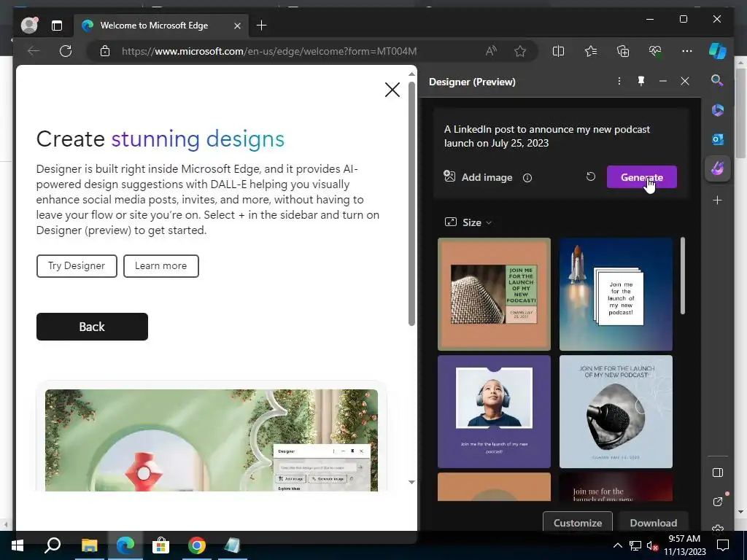Select orange microphone design thumbnail
This screenshot has height=560, width=747.
494,295
